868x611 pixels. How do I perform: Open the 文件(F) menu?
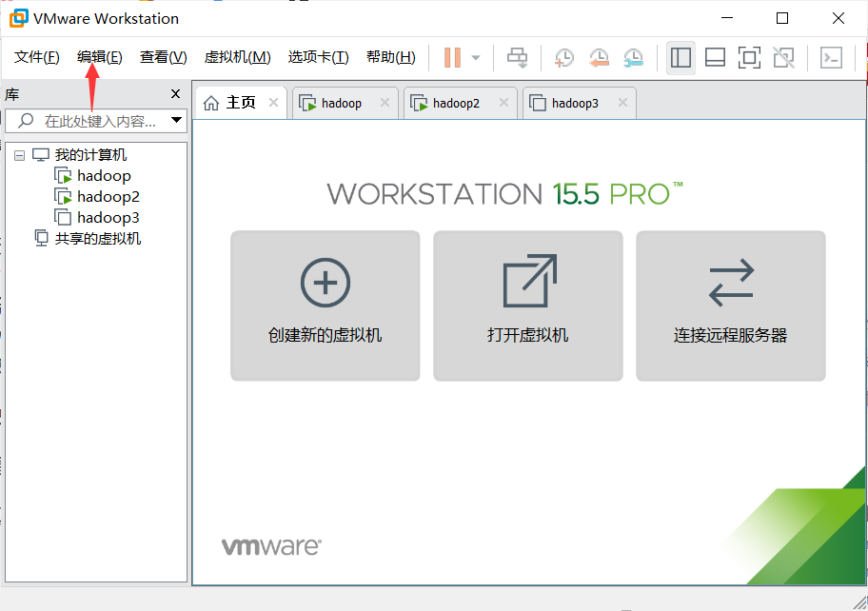(36, 57)
